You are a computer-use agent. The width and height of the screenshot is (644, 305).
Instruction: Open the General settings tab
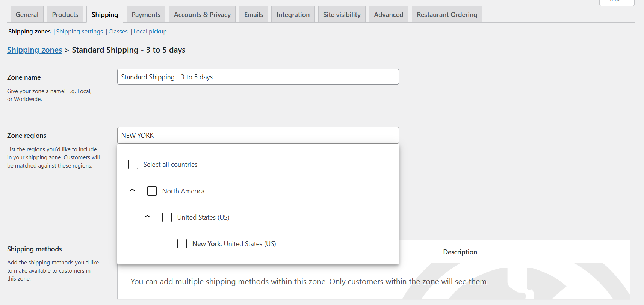(x=27, y=15)
